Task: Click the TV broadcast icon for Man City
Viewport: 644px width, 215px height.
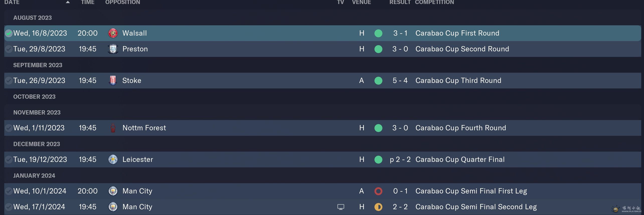Action: click(341, 207)
